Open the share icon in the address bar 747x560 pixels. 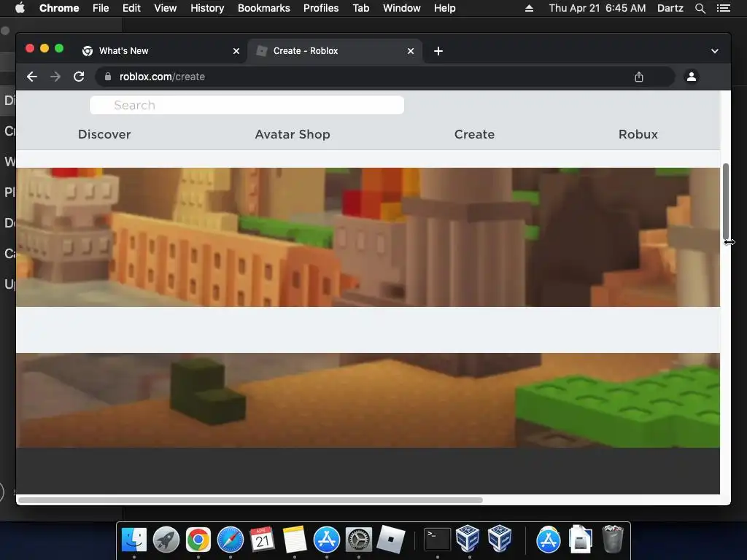coord(639,77)
